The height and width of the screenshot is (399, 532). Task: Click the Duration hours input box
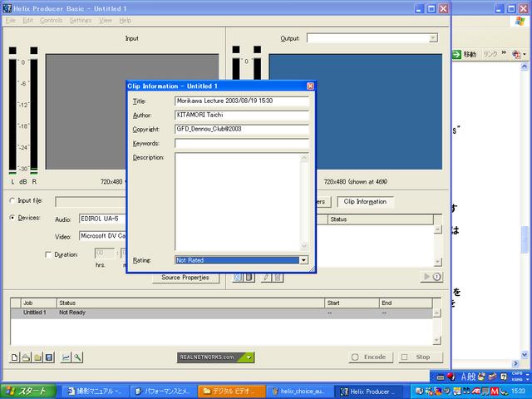105,253
